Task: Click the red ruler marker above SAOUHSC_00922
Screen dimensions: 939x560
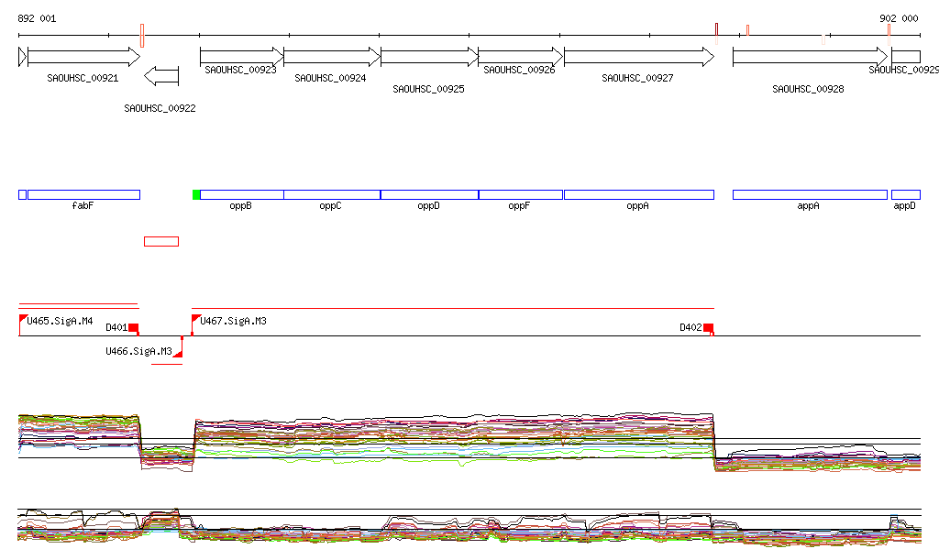Action: (142, 35)
